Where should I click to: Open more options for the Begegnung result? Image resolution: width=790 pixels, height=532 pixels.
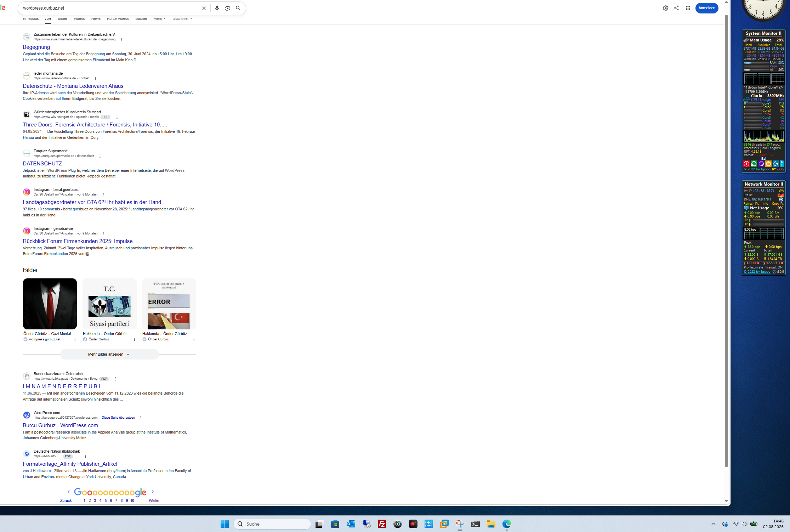pyautogui.click(x=121, y=40)
